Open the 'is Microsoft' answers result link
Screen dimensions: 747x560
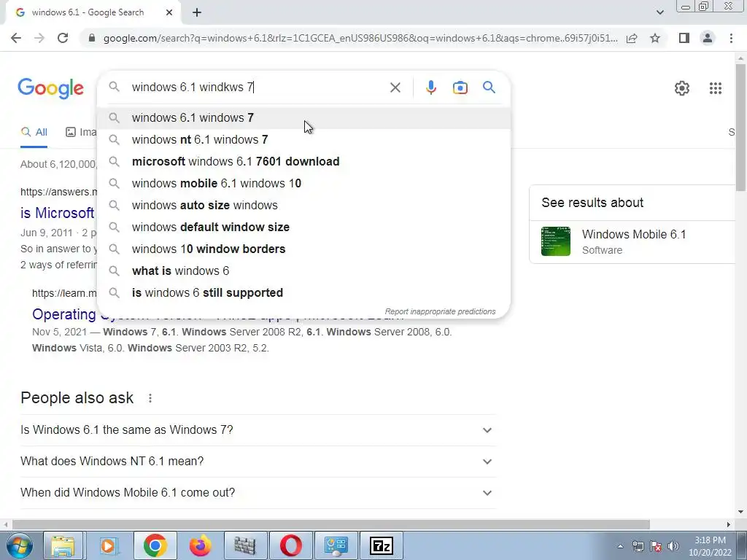(57, 213)
